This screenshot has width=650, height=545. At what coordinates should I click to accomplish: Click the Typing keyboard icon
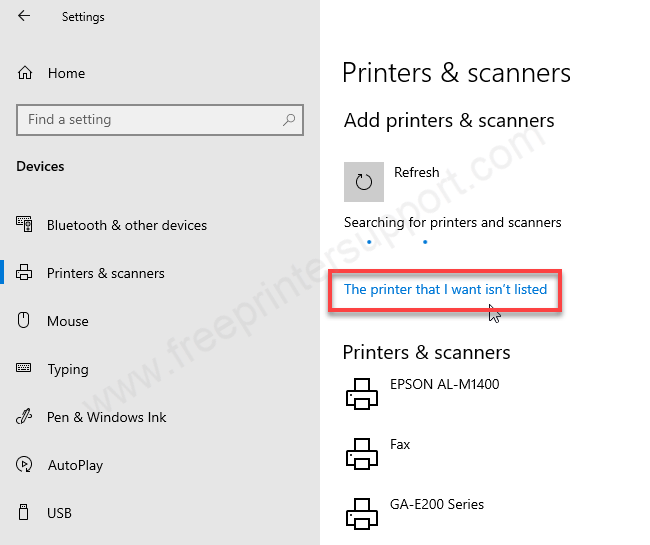coord(25,369)
